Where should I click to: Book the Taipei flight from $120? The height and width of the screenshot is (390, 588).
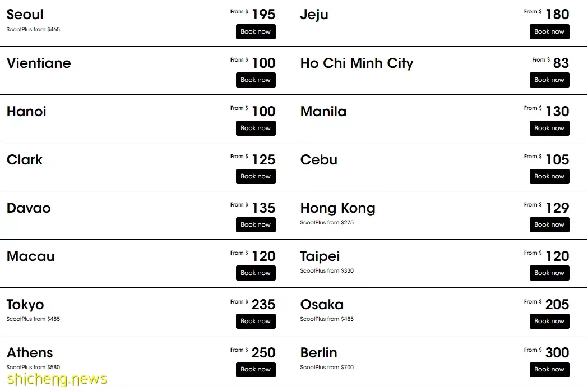point(549,273)
